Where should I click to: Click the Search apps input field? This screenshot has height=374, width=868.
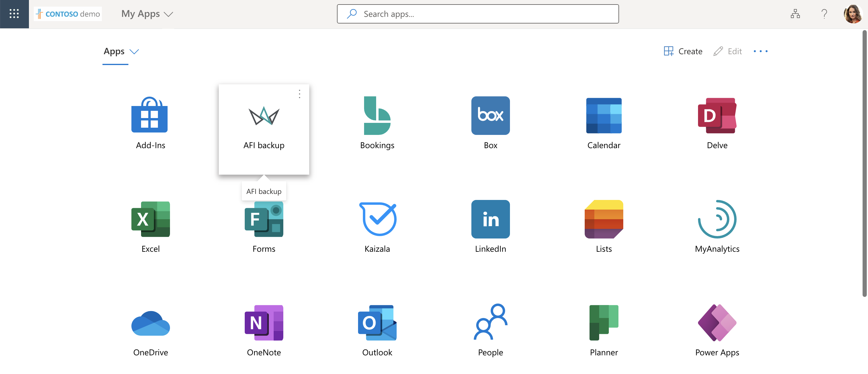[477, 14]
